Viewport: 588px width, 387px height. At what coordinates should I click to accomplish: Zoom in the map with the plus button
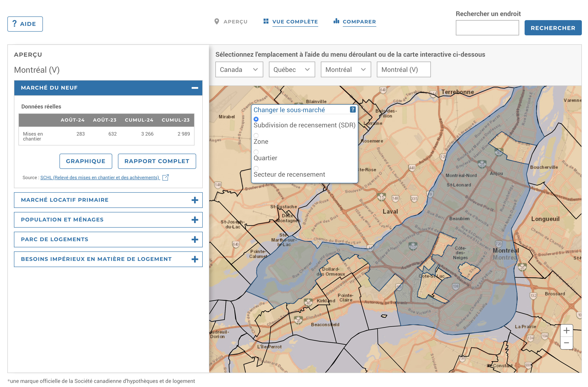tap(566, 330)
